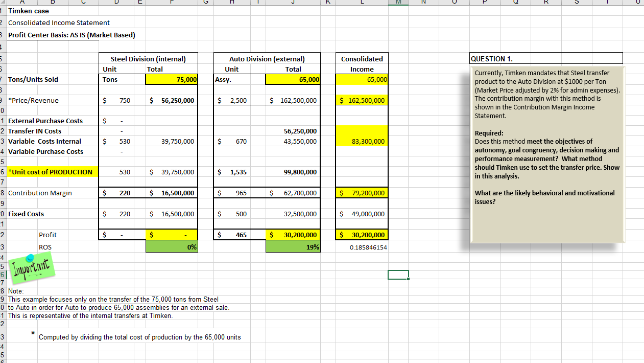
Task: Select $16,500,000 in the Fixed Costs row
Action: (172, 214)
